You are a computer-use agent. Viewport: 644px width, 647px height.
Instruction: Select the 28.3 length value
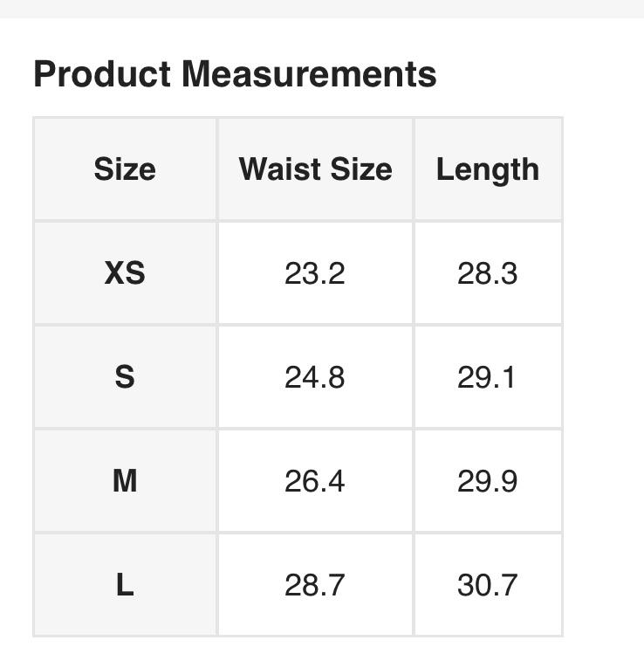(x=488, y=273)
